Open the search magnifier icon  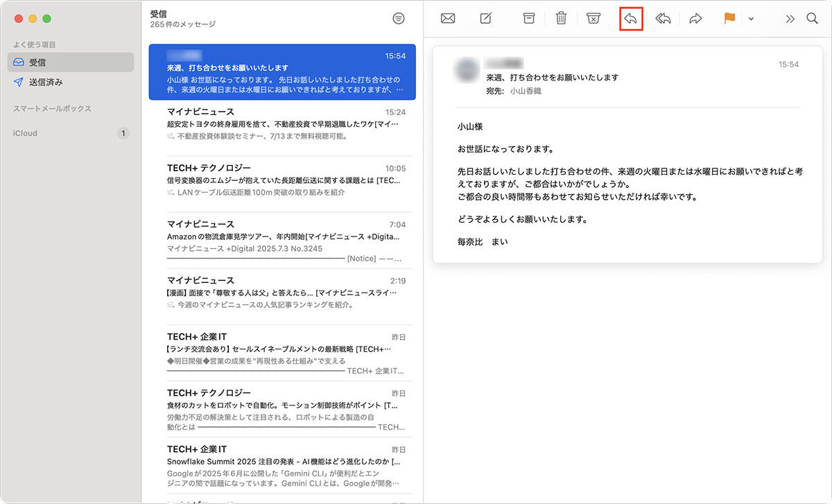point(813,19)
